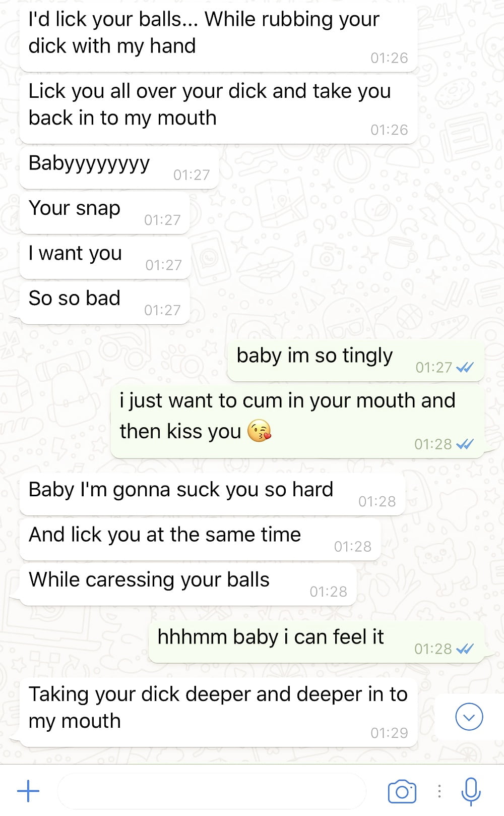The height and width of the screenshot is (816, 504).
Task: Tap the read checkmarks on the 01:27 sent message
Action: pos(465,368)
